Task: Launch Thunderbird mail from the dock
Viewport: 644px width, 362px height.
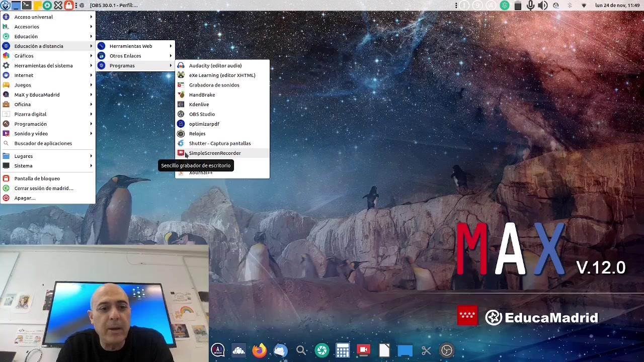Action: pyautogui.click(x=280, y=350)
